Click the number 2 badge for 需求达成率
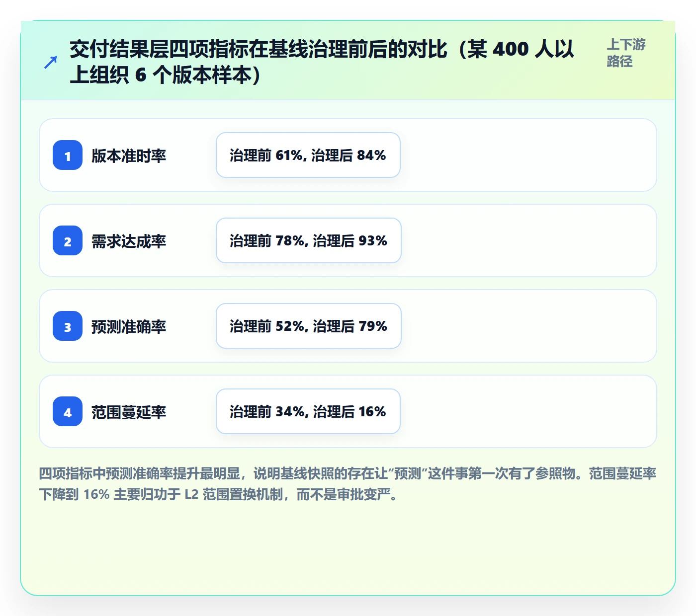Viewport: 696px width, 616px height. 68,240
